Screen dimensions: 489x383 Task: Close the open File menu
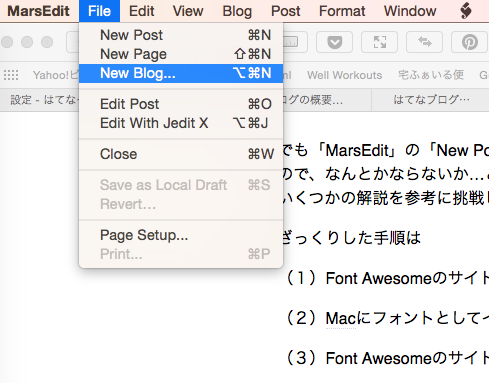point(99,11)
